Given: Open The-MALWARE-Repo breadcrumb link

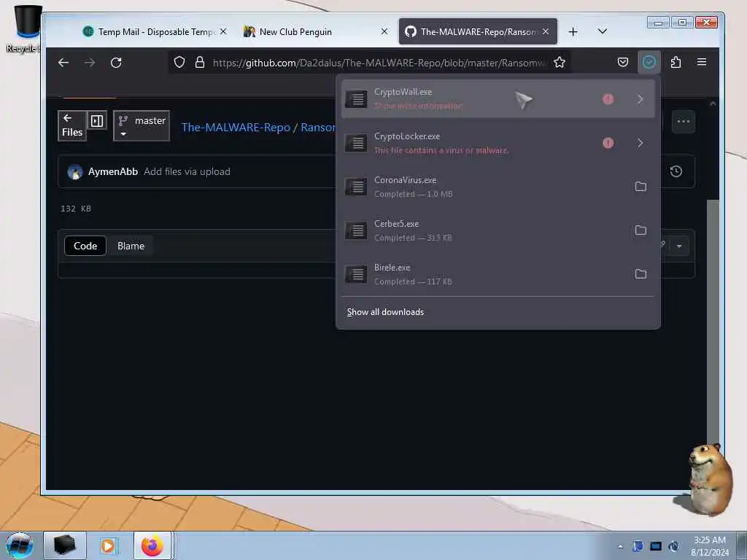Looking at the screenshot, I should (236, 127).
